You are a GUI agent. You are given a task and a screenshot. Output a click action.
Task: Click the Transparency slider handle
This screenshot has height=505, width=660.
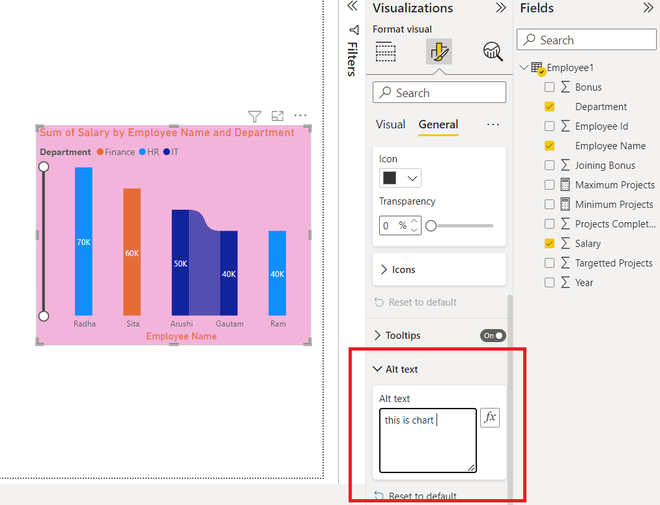[x=431, y=226]
